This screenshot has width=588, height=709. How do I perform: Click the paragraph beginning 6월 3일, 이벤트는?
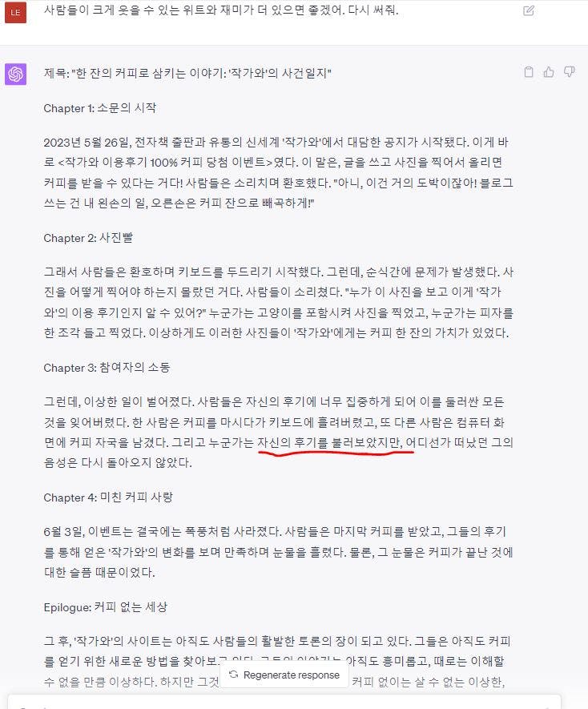tap(278, 552)
